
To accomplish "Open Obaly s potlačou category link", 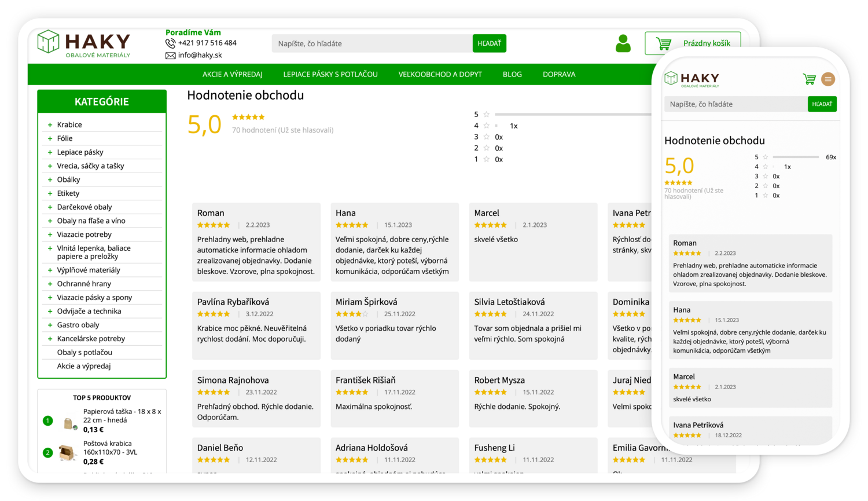I will point(84,352).
